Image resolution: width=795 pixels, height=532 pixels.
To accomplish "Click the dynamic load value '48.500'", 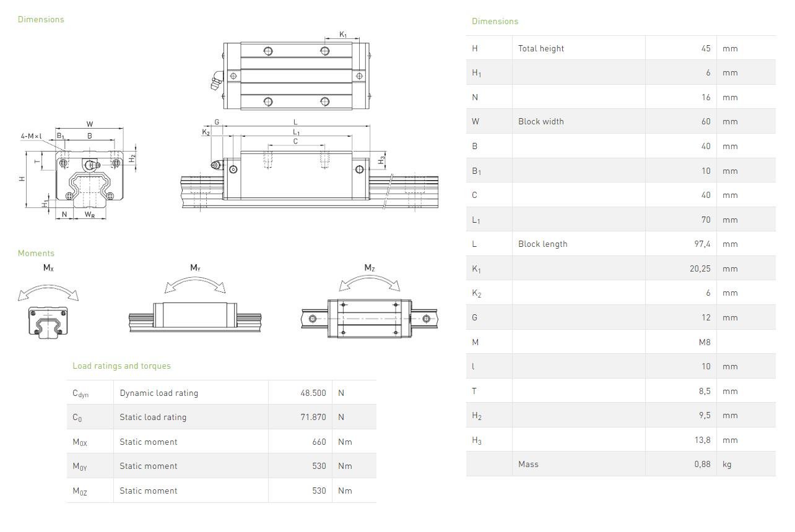I will (x=313, y=393).
